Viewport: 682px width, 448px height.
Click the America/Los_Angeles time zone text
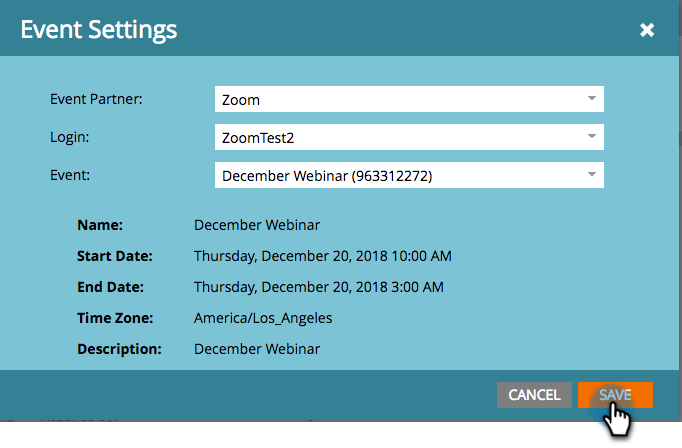[x=263, y=318]
